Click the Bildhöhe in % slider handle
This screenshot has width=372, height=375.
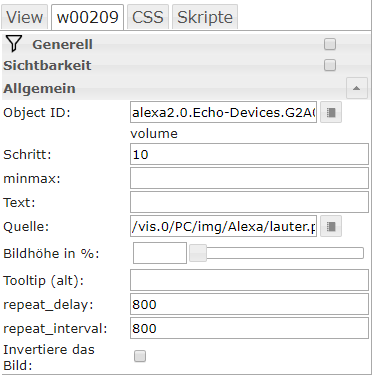pyautogui.click(x=198, y=253)
